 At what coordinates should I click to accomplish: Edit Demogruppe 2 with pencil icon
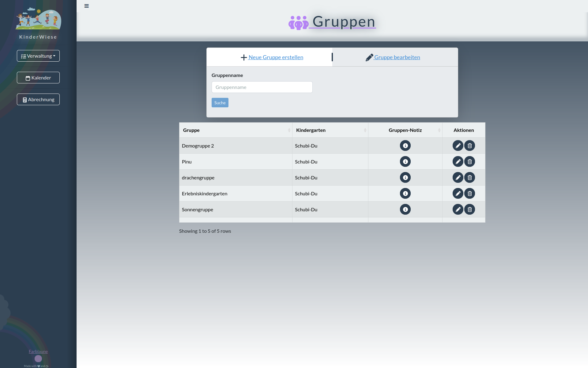(458, 146)
